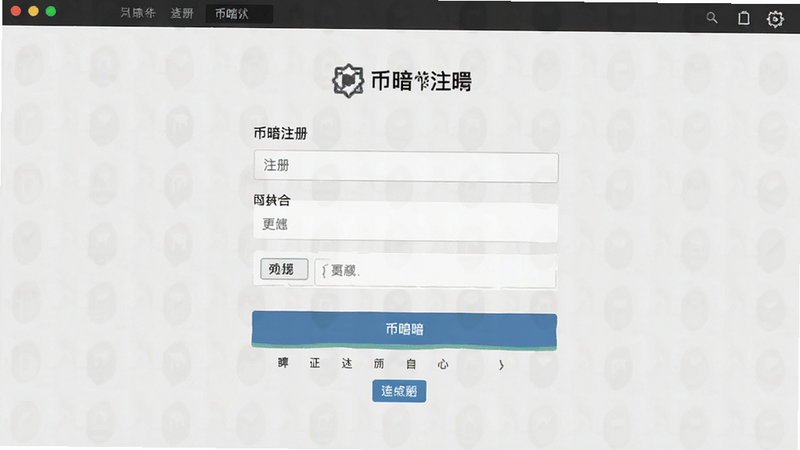Image resolution: width=800 pixels, height=450 pixels.
Task: Click the 自 link below the blue button
Action: [411, 364]
